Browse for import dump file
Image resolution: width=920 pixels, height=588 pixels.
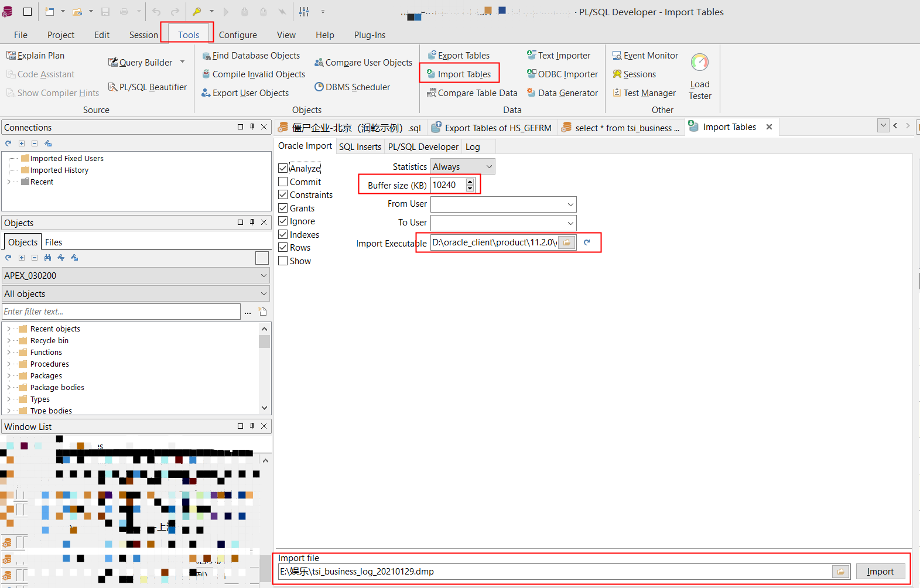[x=840, y=572]
